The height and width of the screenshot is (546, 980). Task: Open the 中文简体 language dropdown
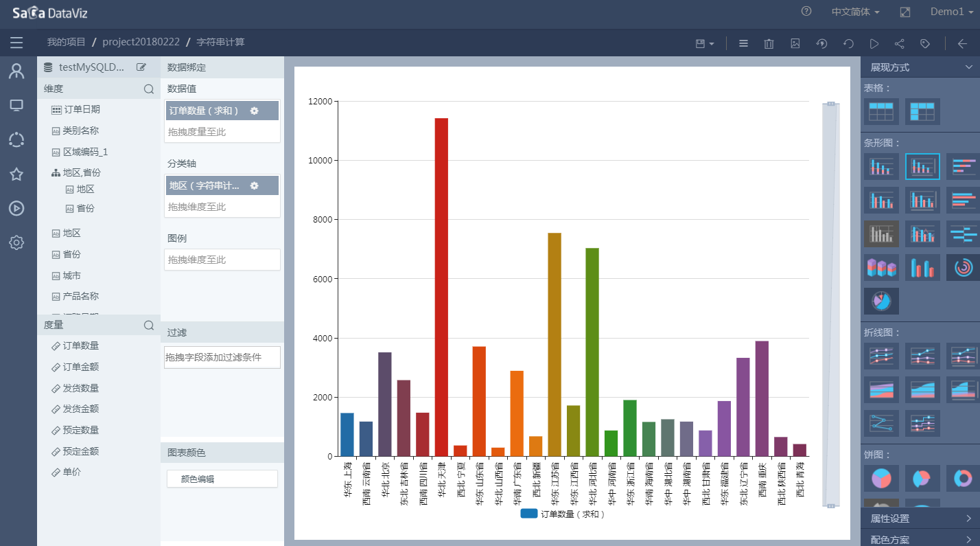tap(855, 12)
